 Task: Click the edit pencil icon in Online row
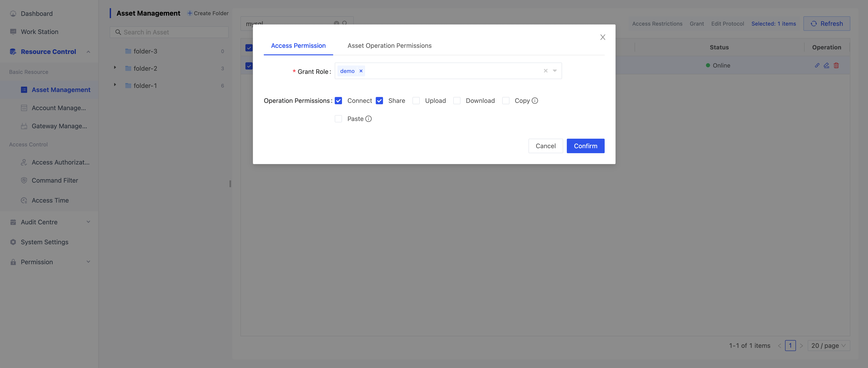tap(827, 65)
